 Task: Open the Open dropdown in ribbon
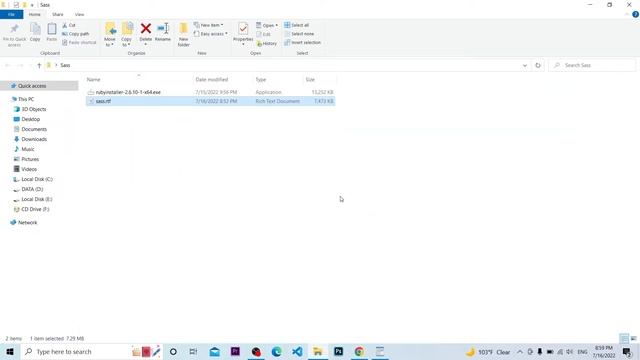pyautogui.click(x=267, y=25)
